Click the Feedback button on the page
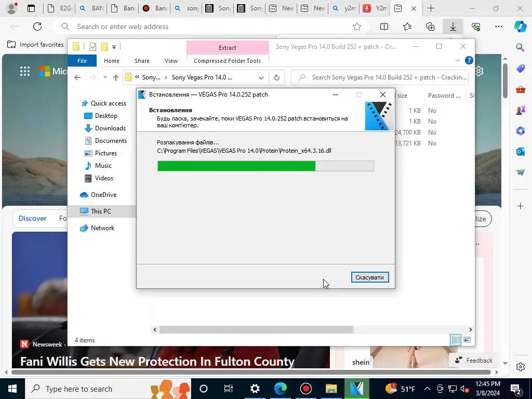Viewport: 532px width, 399px height. tap(474, 361)
